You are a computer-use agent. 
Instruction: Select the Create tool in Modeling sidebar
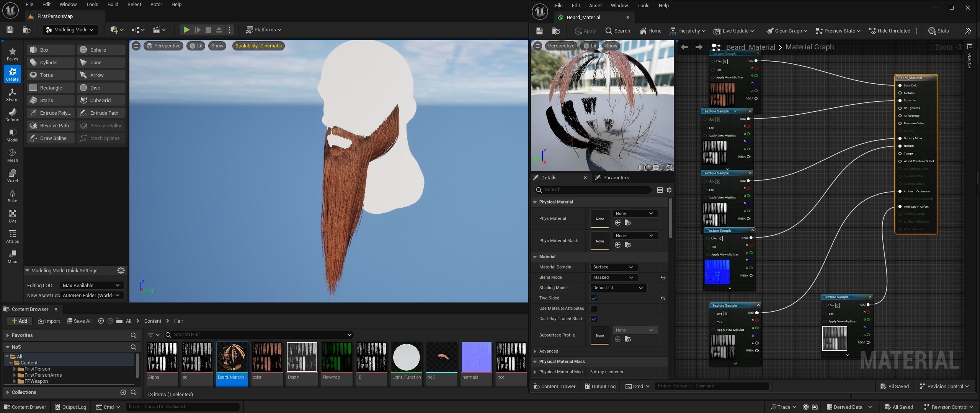(12, 74)
